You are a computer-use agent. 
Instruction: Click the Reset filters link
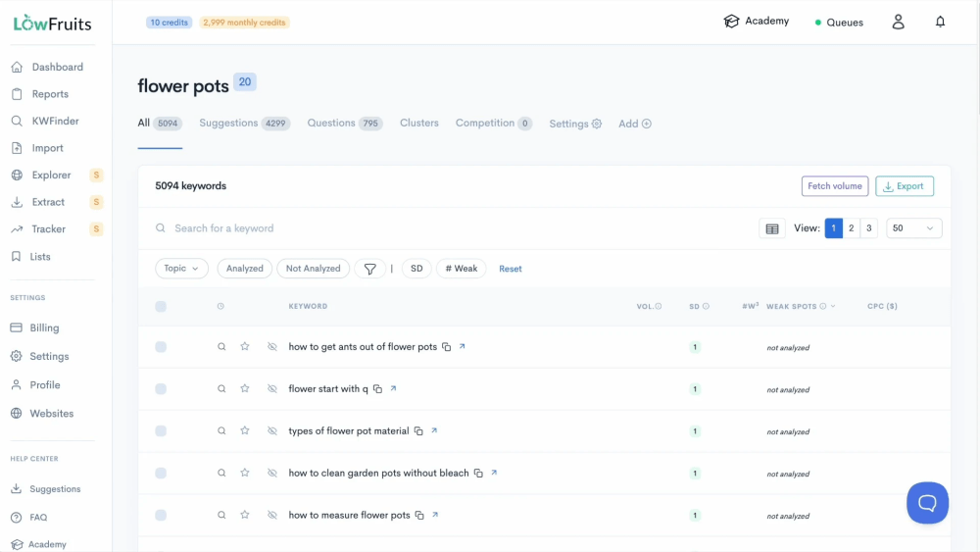510,269
